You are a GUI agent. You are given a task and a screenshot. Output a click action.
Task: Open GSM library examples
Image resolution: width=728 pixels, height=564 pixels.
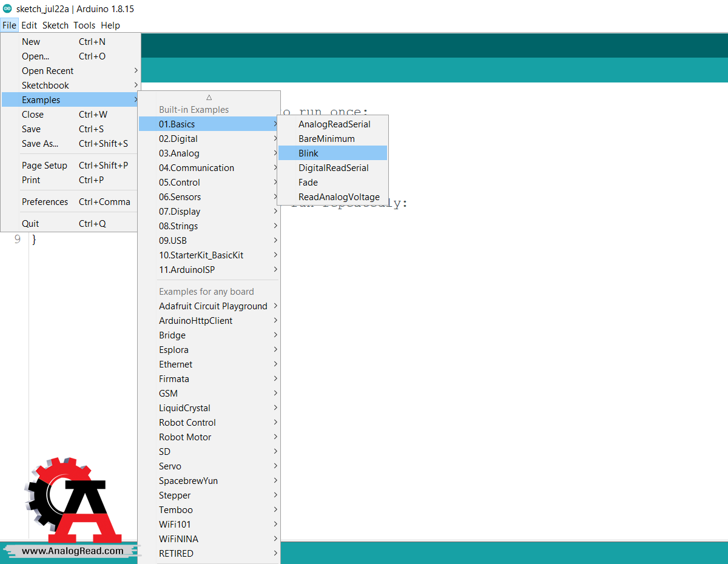(209, 394)
